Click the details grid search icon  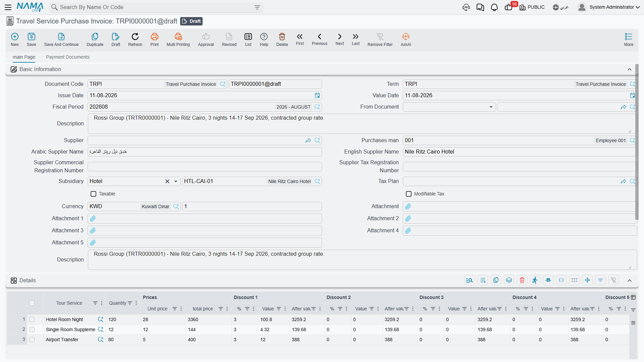coord(470,280)
